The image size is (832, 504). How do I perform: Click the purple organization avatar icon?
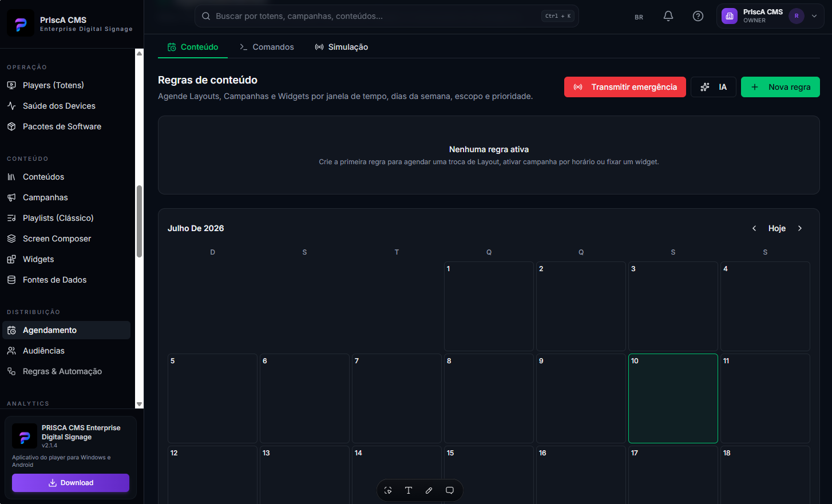(730, 16)
